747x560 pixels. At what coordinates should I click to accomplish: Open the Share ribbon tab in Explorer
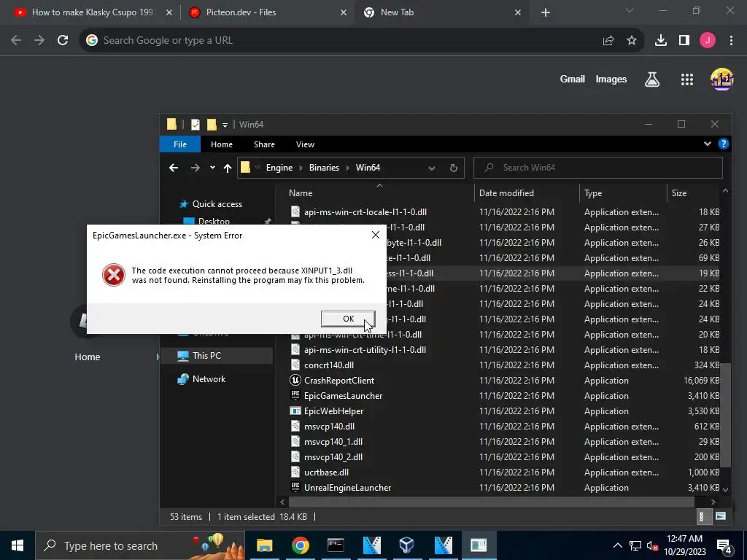point(264,144)
